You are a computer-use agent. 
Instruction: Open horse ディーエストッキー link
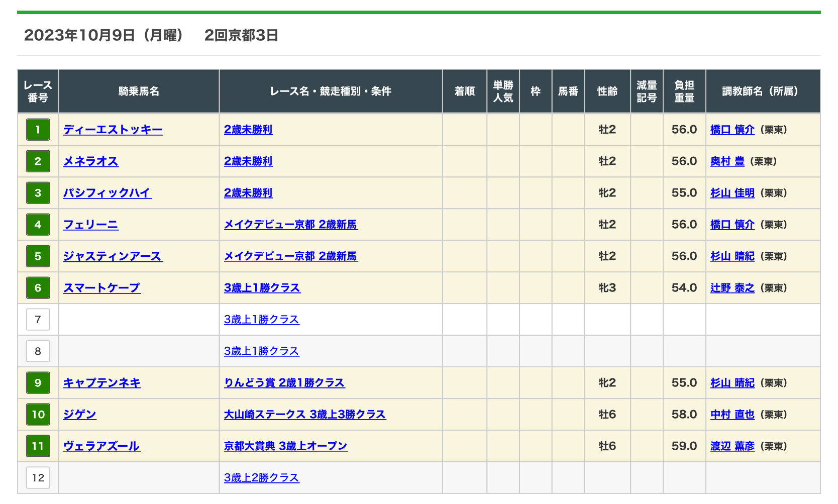[113, 130]
